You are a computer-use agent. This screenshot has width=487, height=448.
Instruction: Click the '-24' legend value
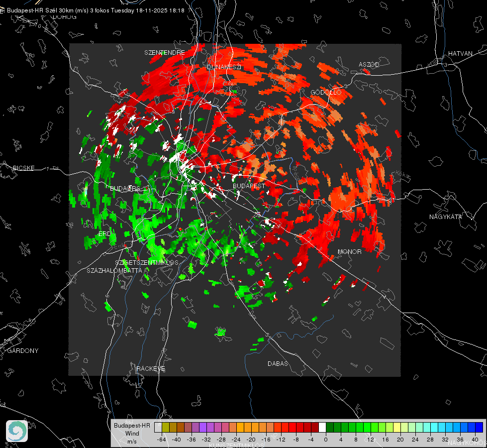[x=236, y=440]
